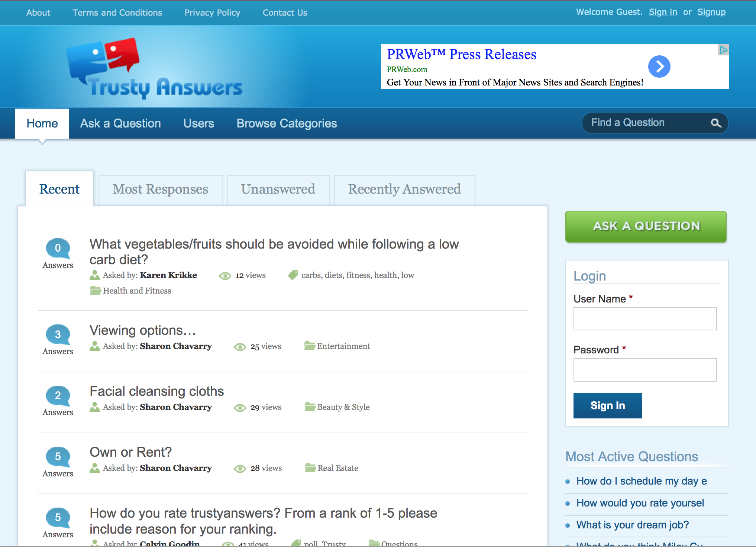This screenshot has height=547, width=756.
Task: Click the 5 answers bubble for Own or Rent
Action: coord(58,456)
